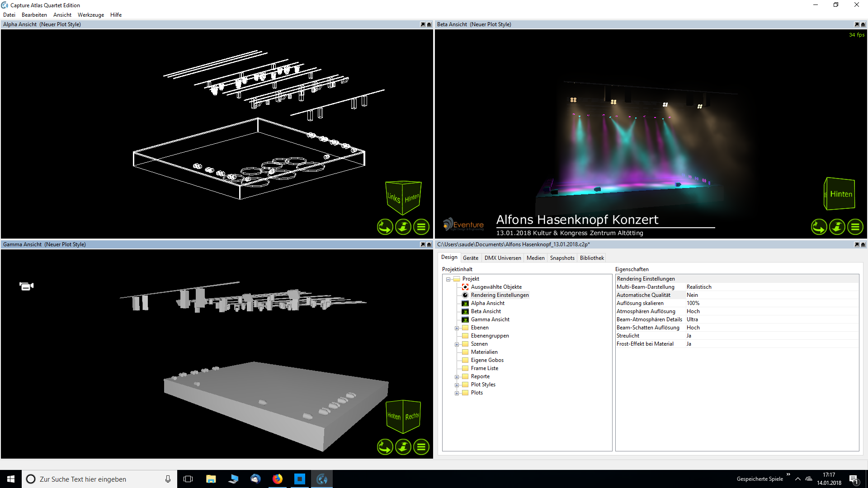This screenshot has width=868, height=488.
Task: Select Rendering Einstellungen tree item
Action: (500, 295)
